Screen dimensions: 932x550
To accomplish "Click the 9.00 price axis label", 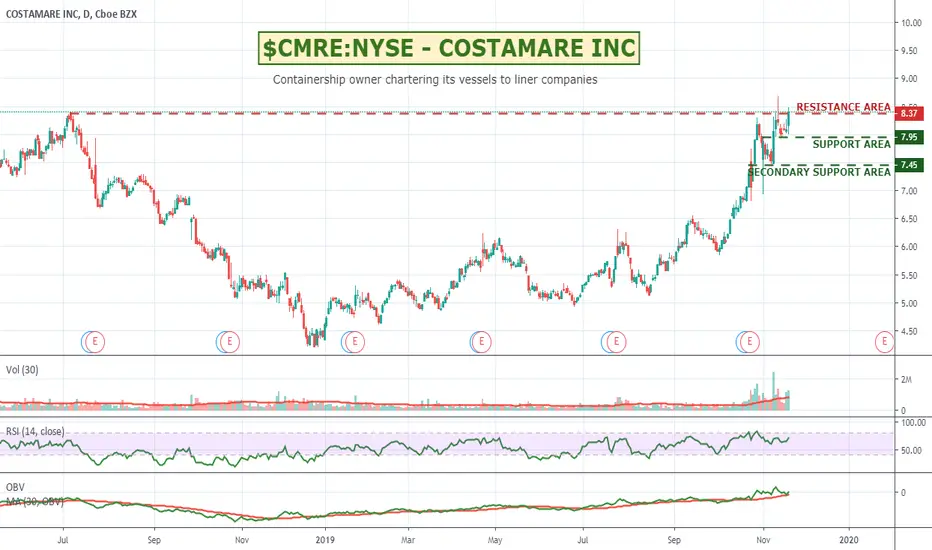I will tap(909, 78).
